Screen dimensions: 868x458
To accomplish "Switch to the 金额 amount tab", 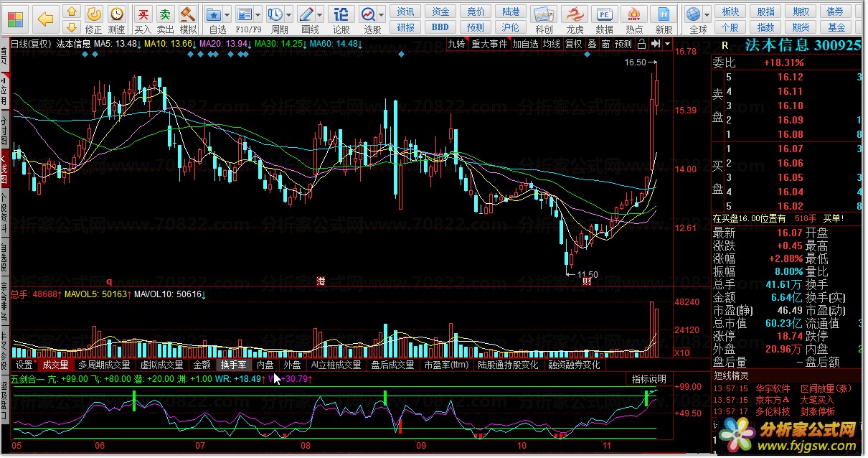I will 202,365.
